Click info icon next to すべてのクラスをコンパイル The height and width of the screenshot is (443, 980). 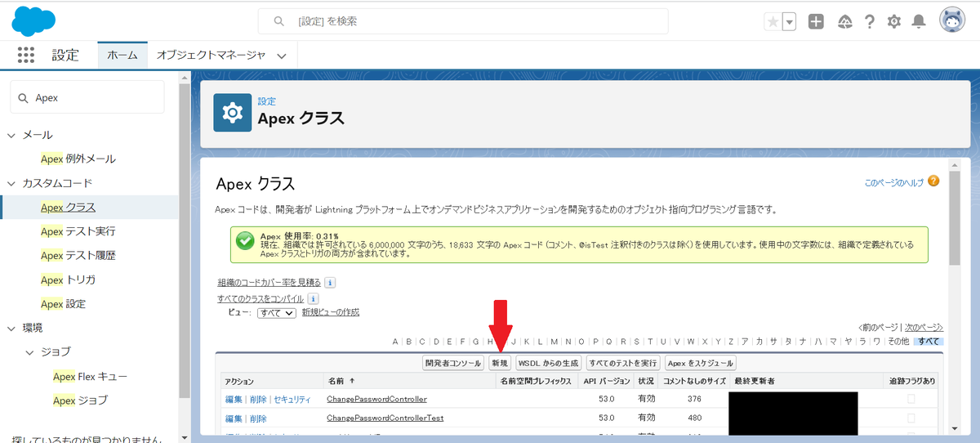[x=313, y=299]
